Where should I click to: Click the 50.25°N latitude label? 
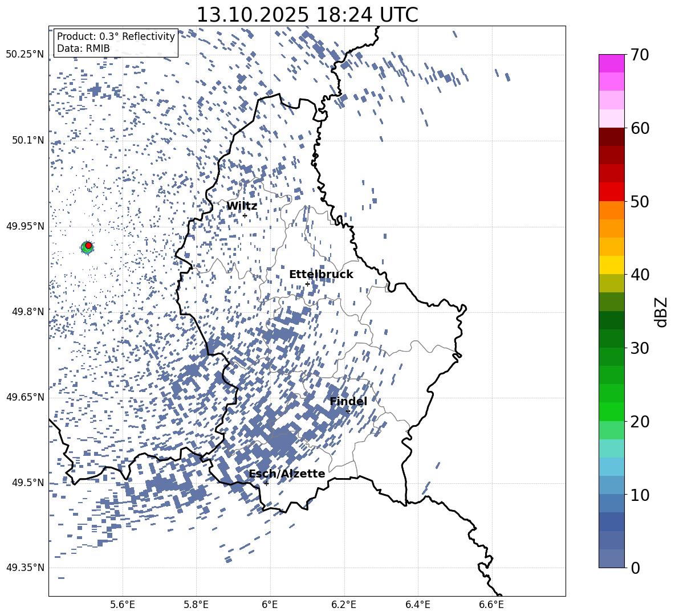coord(25,55)
